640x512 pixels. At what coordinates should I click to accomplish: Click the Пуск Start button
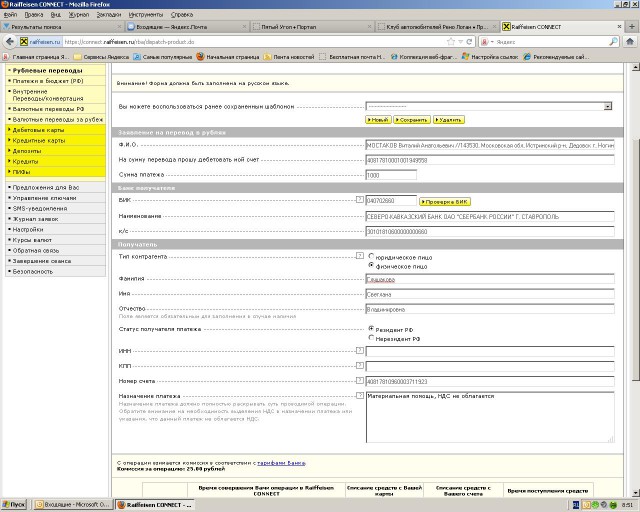pyautogui.click(x=14, y=505)
